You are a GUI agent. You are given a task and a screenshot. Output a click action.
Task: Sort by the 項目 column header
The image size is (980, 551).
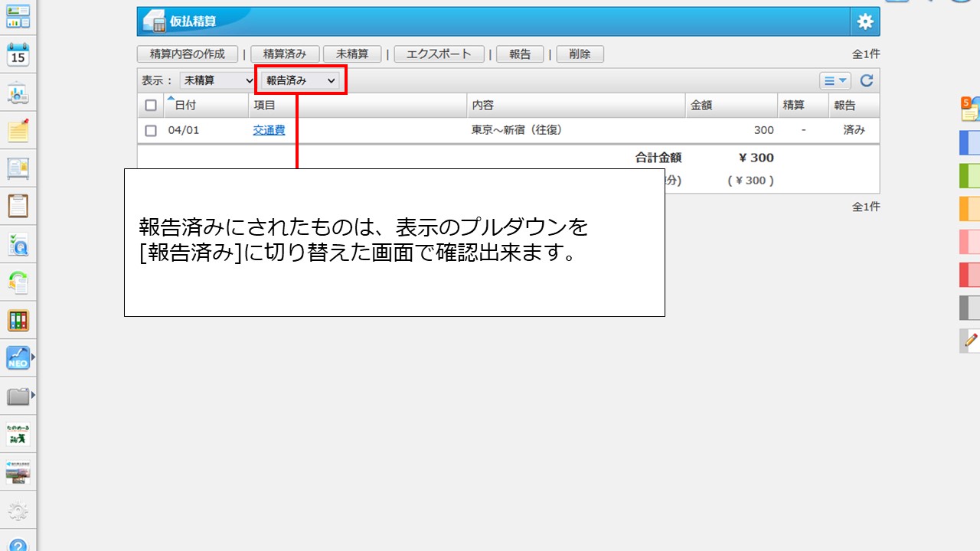(x=264, y=106)
